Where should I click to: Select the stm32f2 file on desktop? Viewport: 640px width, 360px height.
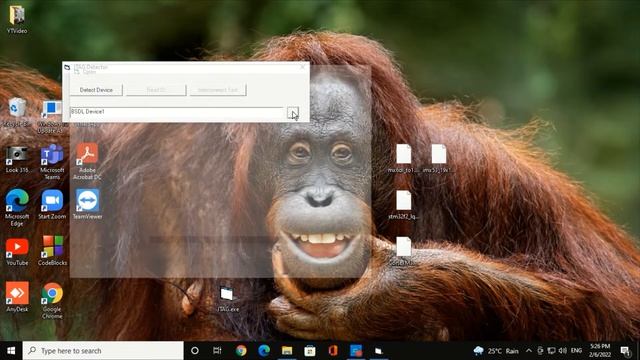tap(403, 206)
